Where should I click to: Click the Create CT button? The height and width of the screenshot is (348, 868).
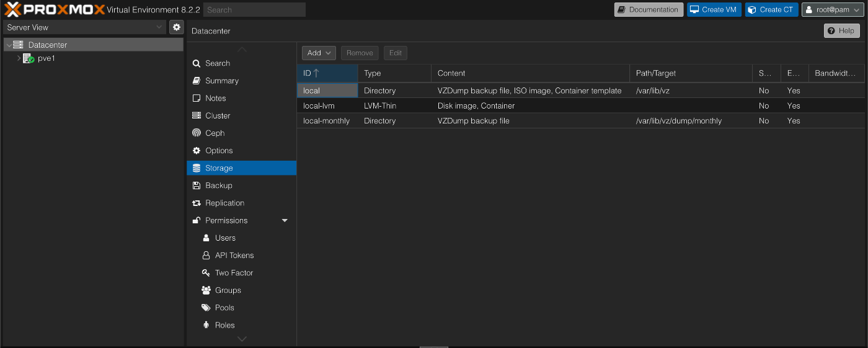coord(771,10)
